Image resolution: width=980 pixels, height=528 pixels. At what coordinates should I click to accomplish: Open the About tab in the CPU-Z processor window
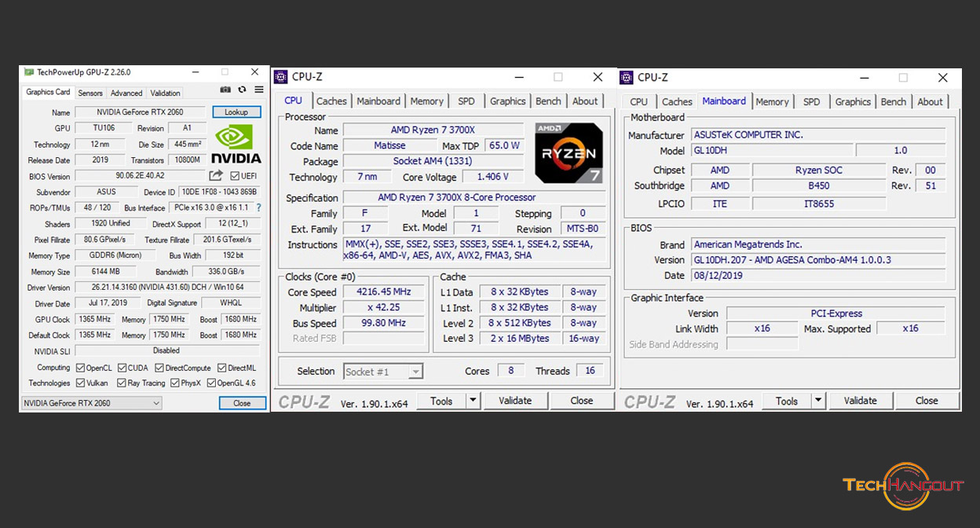pyautogui.click(x=585, y=101)
